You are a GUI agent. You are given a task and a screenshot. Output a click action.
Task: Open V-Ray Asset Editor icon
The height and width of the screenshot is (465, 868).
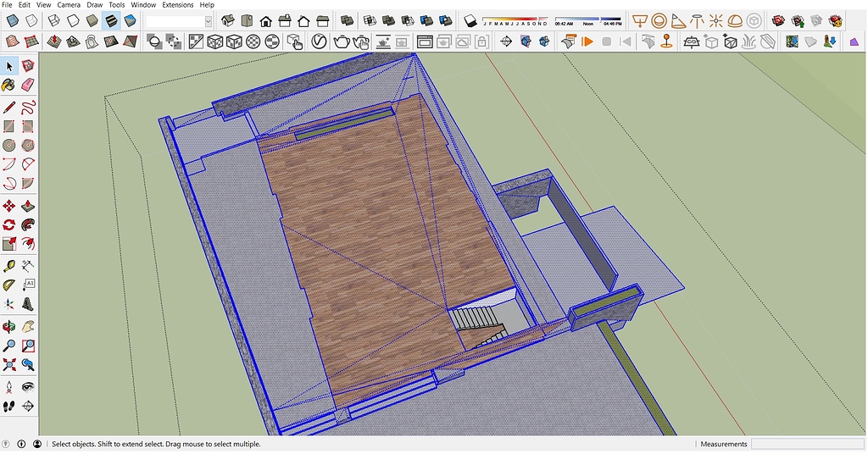click(x=319, y=42)
